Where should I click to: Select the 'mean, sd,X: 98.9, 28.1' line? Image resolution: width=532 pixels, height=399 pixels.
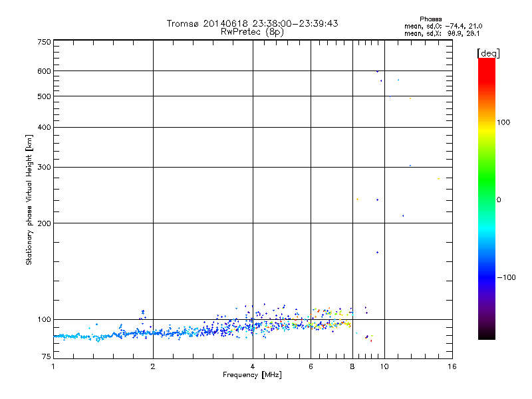[x=442, y=33]
